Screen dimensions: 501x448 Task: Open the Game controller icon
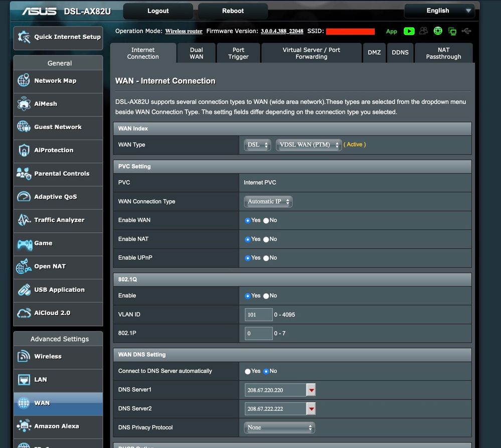pyautogui.click(x=24, y=243)
